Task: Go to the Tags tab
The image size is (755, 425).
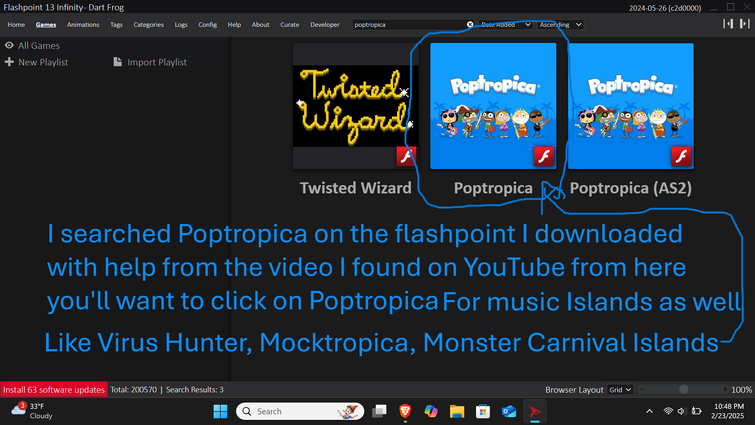Action: [x=116, y=25]
